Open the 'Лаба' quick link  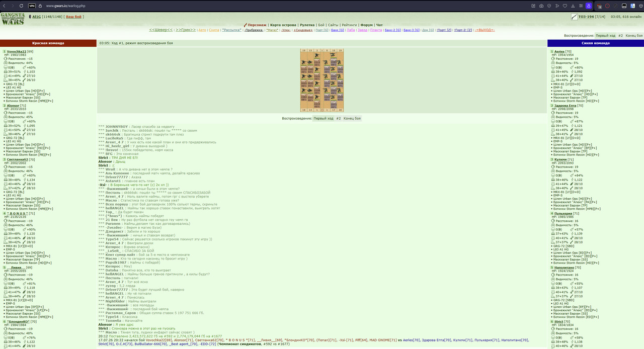click(351, 30)
